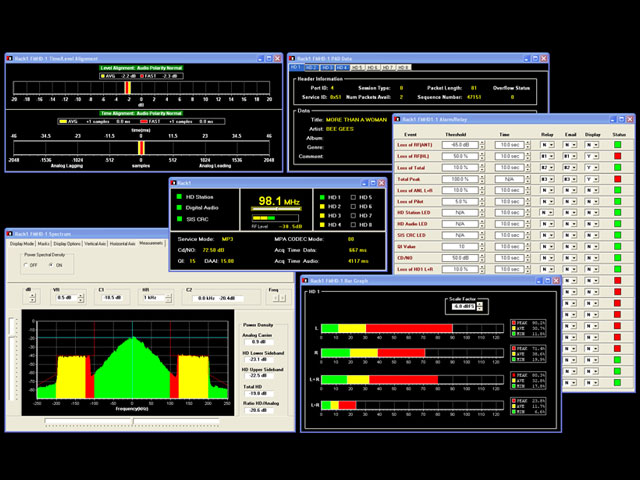Toggle the HD 1 indicator in Rack1 window
The width and height of the screenshot is (640, 480).
pyautogui.click(x=322, y=197)
